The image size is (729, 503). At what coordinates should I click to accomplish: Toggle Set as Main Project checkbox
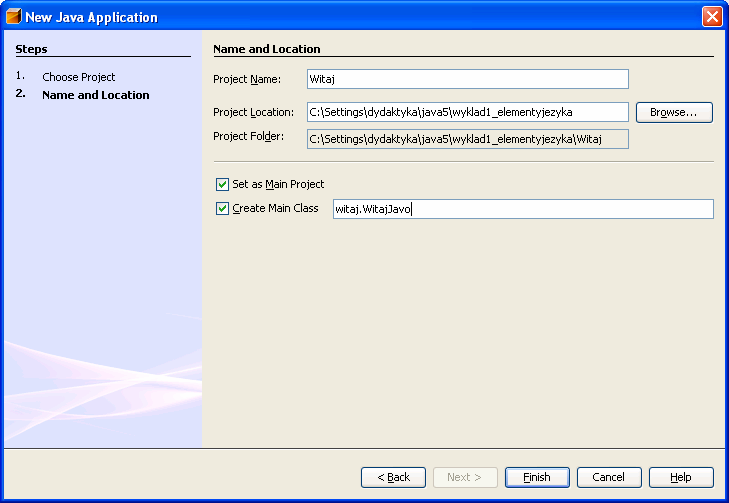point(222,185)
